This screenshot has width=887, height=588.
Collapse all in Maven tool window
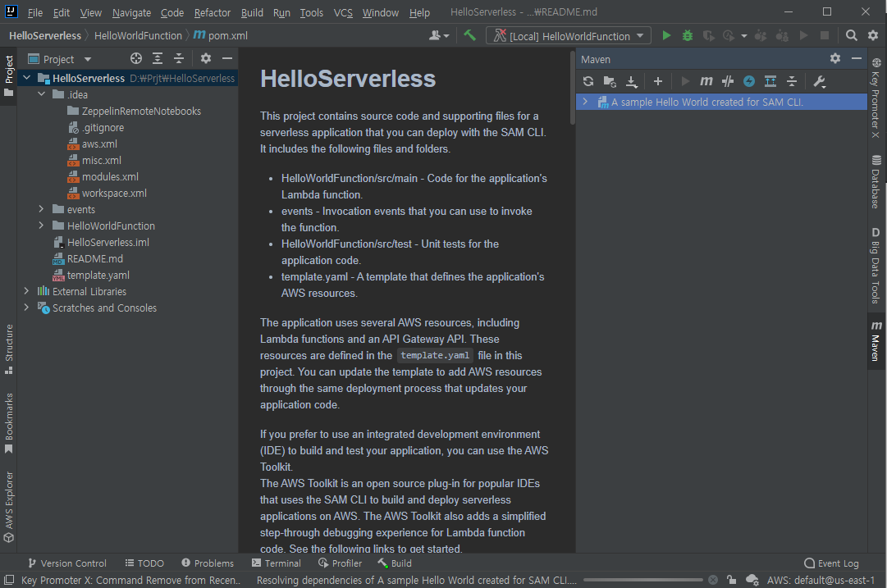tap(792, 81)
